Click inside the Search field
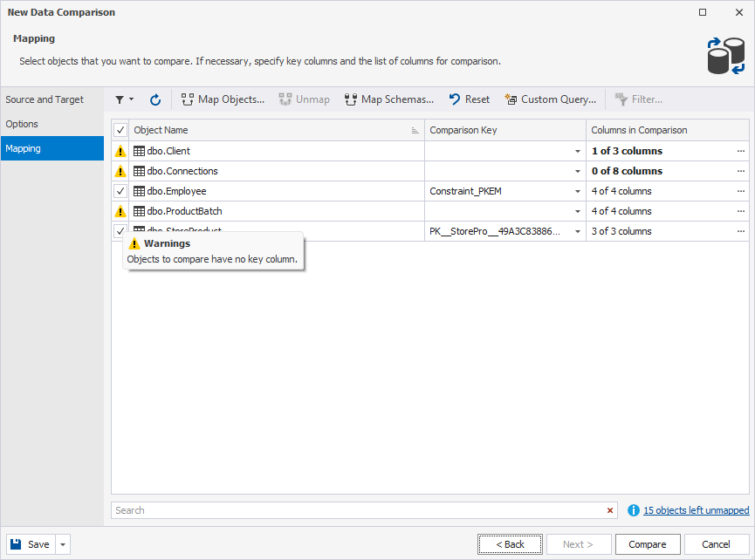 349,509
